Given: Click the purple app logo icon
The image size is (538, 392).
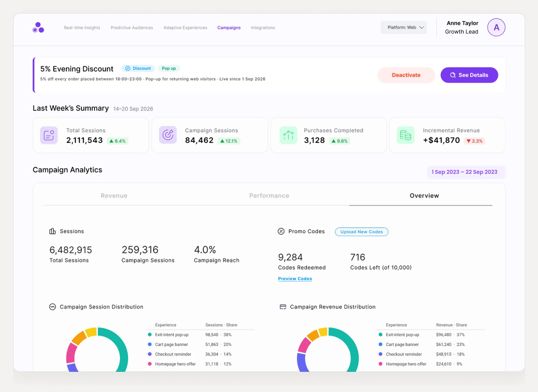Looking at the screenshot, I should pos(38,28).
